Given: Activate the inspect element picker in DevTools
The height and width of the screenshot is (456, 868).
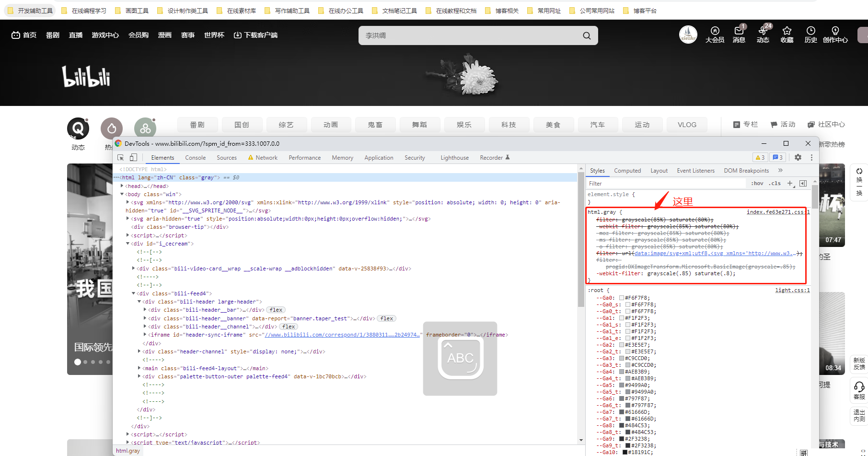Looking at the screenshot, I should coord(121,157).
